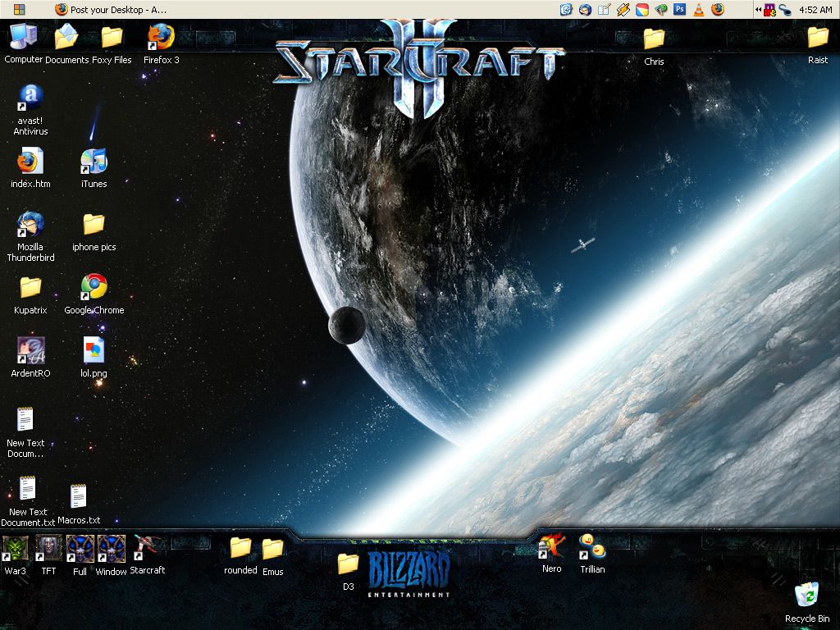Open the Documents desktop folder

pos(66,43)
